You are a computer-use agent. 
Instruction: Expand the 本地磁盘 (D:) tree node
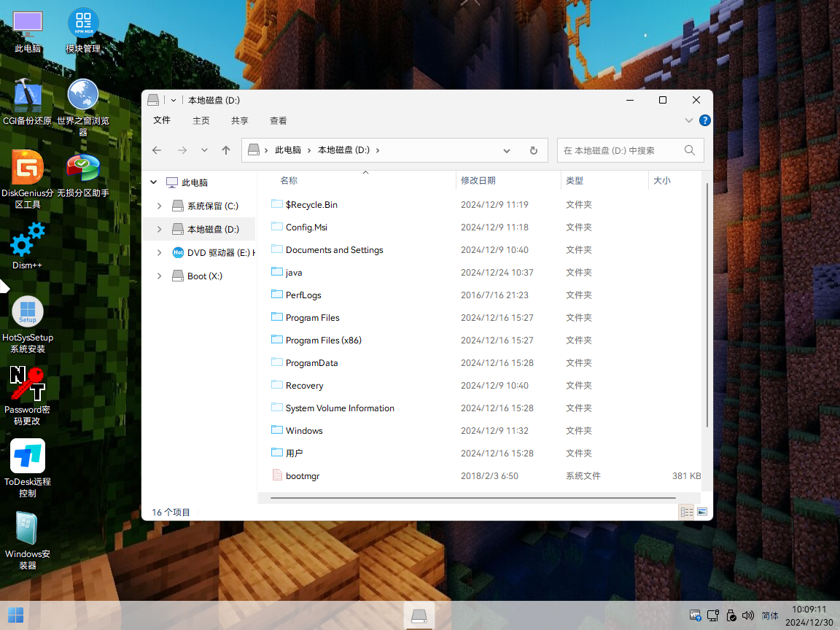tap(159, 229)
